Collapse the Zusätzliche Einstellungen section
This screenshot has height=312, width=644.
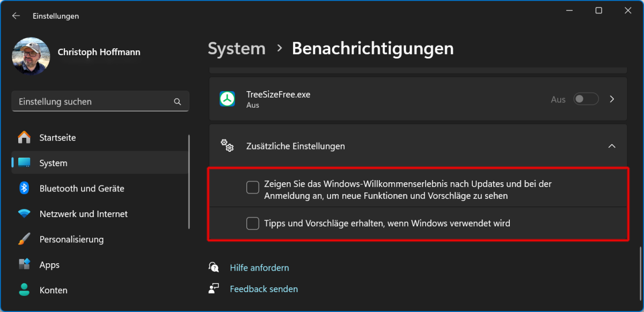[612, 146]
